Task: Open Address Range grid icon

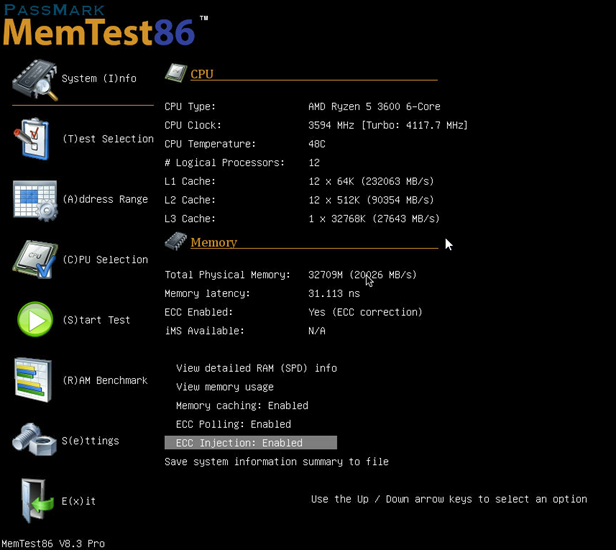Action: [x=35, y=200]
